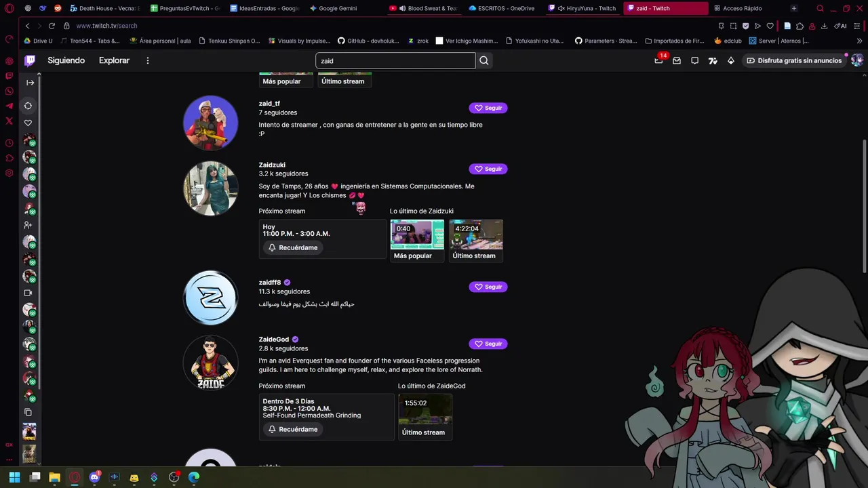
Task: Click Disfruta gratis sin anuncios button
Action: click(x=794, y=60)
